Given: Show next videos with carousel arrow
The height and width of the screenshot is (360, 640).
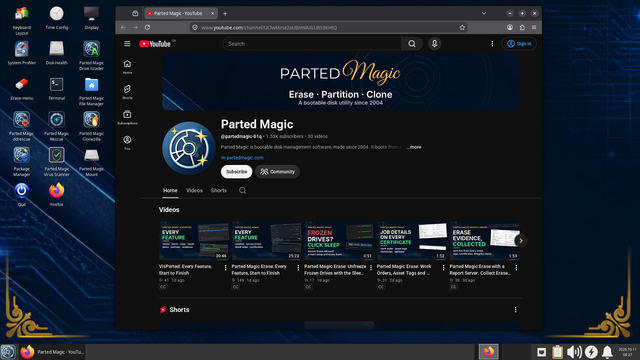Looking at the screenshot, I should pyautogui.click(x=521, y=241).
